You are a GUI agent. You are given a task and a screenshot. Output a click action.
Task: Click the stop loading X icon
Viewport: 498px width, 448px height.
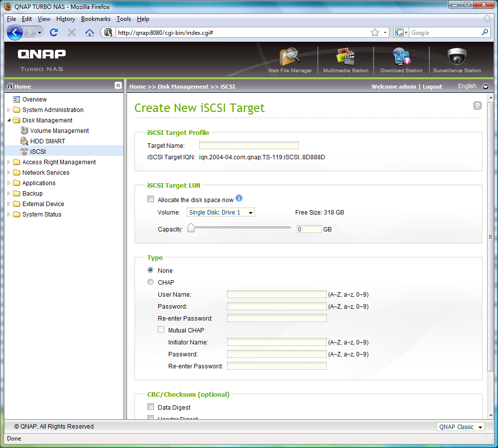tap(72, 32)
